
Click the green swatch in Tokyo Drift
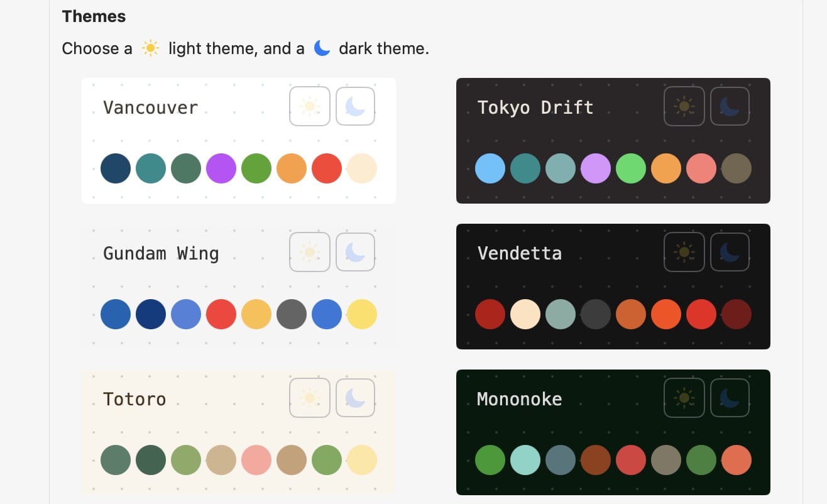(631, 168)
